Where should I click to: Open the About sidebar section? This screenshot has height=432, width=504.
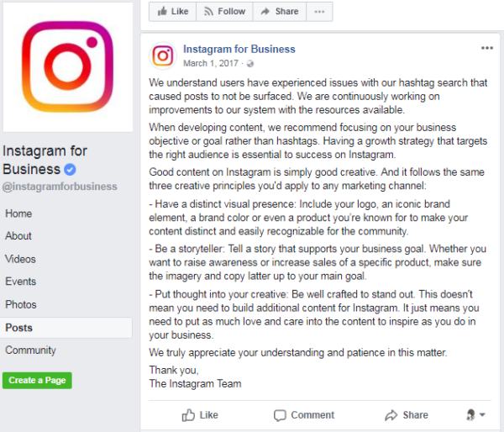(18, 237)
